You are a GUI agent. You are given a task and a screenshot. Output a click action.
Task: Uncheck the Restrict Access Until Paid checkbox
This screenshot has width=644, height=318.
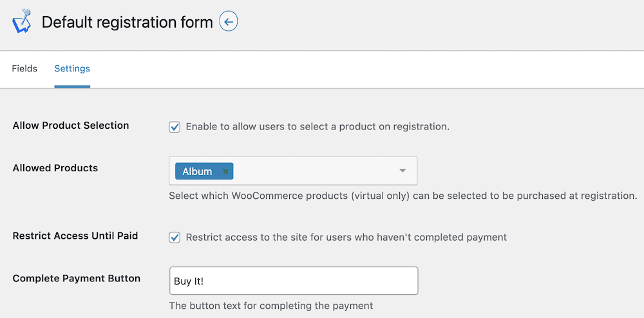[x=175, y=237]
